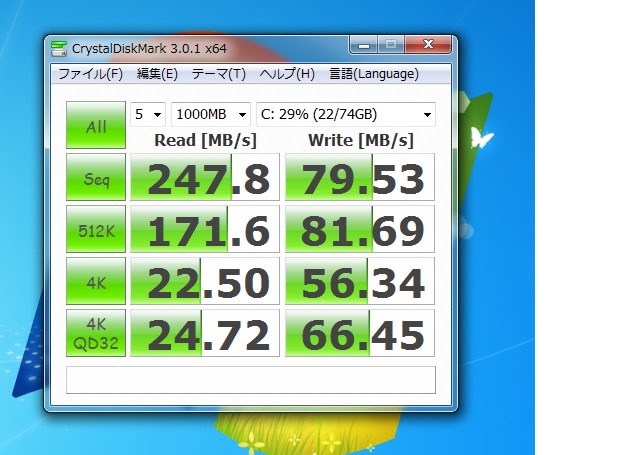Maximize the CrystalDiskMark window
Image resolution: width=631 pixels, height=455 pixels.
pyautogui.click(x=391, y=45)
